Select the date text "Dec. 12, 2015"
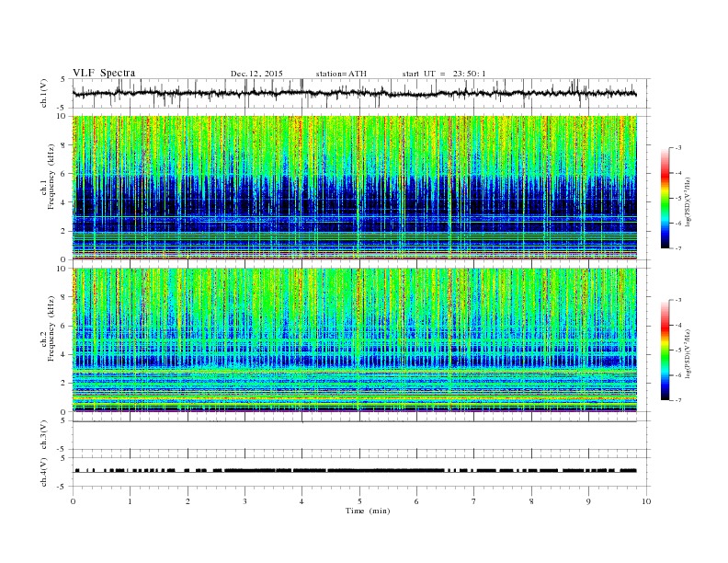Screen dimensions: 728x563 [x=256, y=74]
